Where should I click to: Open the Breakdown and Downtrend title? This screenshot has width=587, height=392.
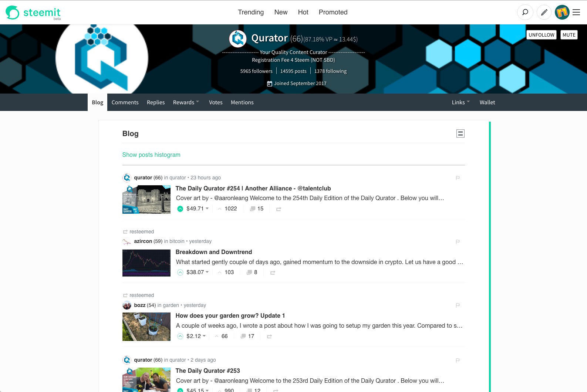coord(214,252)
